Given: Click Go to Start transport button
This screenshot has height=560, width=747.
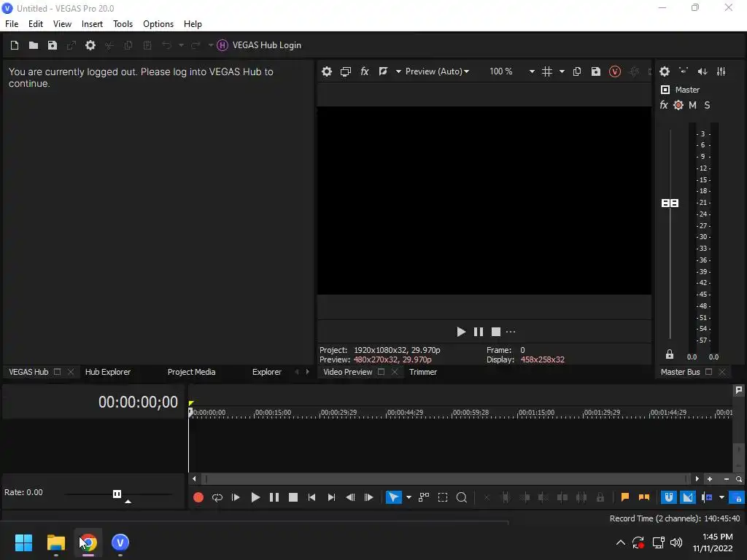Looking at the screenshot, I should point(311,497).
